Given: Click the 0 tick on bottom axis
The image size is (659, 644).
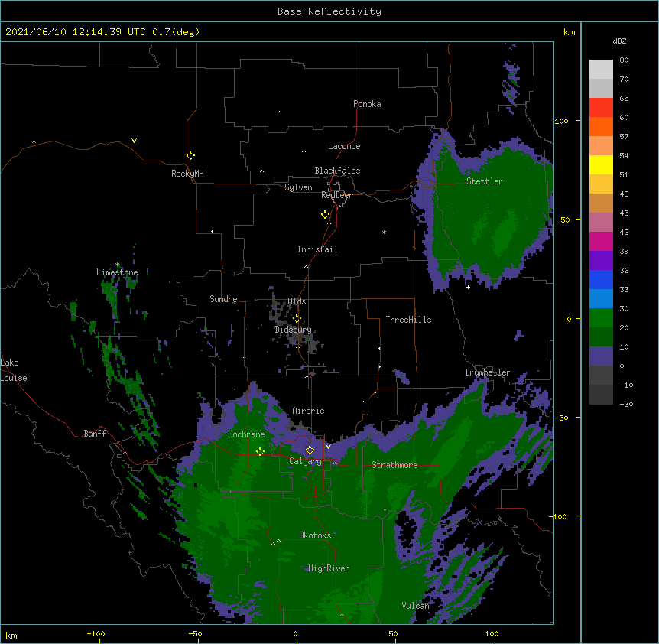Looking at the screenshot, I should tap(295, 634).
